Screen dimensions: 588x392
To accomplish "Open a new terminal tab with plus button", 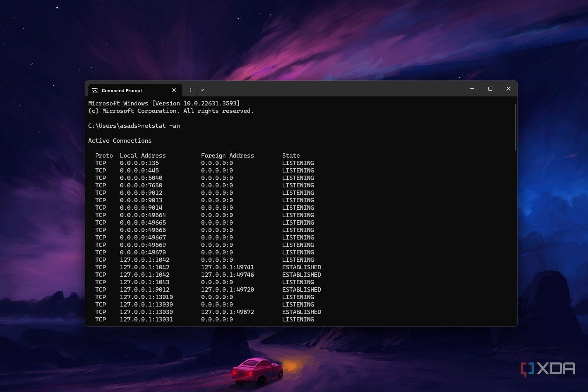I will click(191, 90).
